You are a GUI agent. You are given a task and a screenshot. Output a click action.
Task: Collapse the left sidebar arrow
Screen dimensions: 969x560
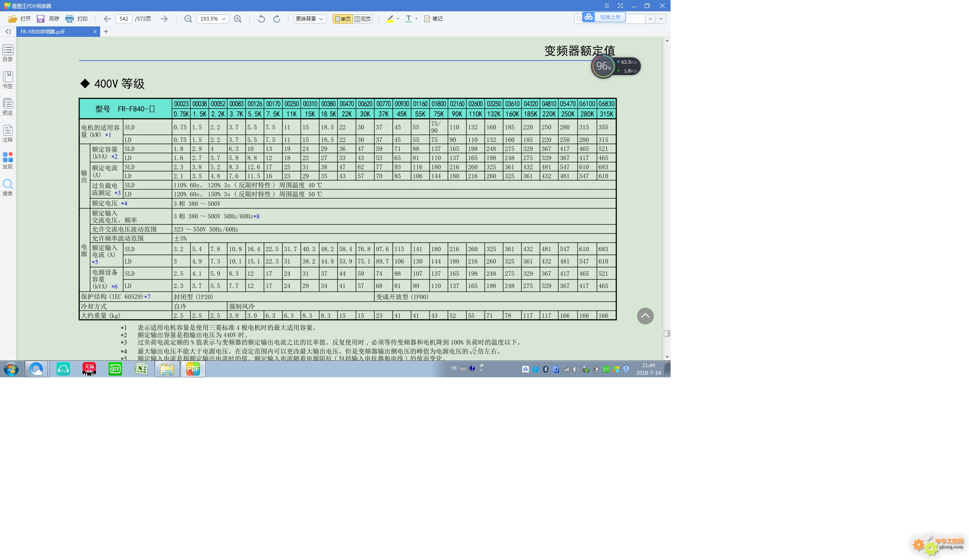(x=8, y=31)
